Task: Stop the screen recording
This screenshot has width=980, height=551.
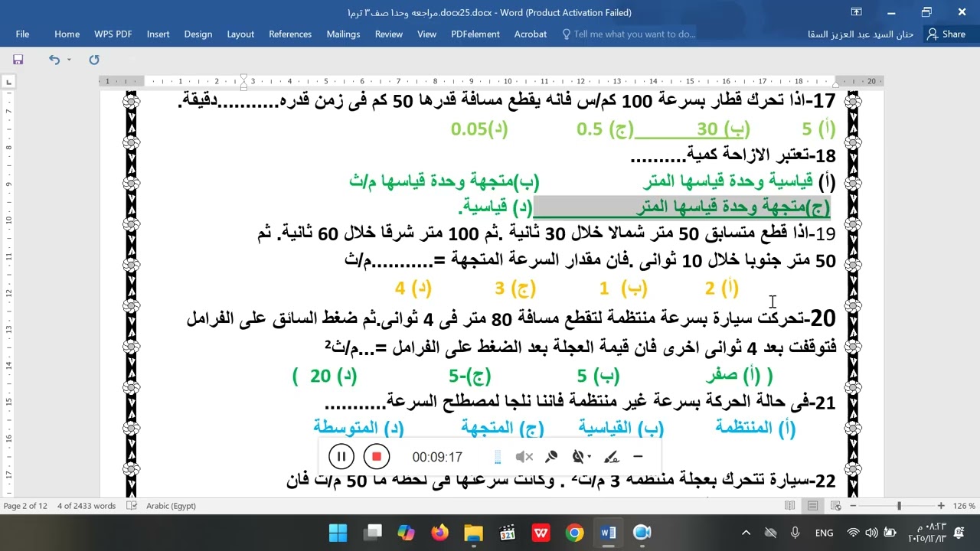Action: tap(376, 457)
